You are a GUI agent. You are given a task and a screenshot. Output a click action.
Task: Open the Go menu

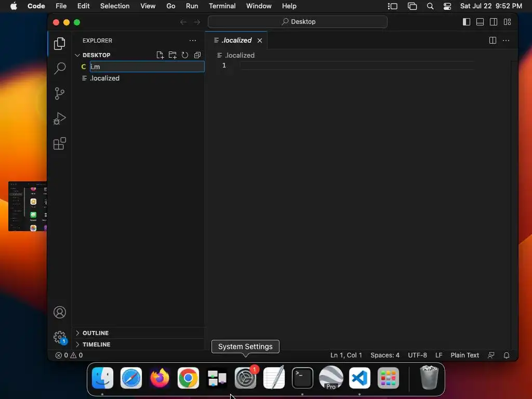(x=170, y=6)
